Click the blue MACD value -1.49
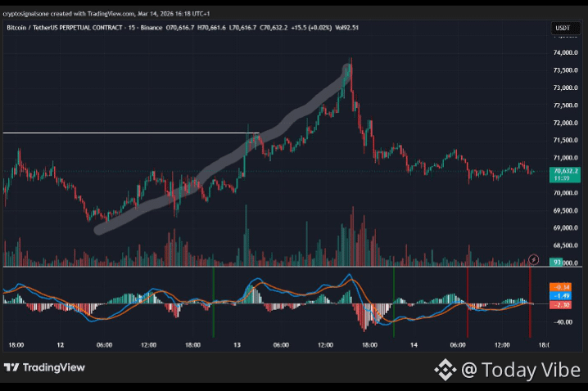The image size is (588, 391). click(x=561, y=296)
